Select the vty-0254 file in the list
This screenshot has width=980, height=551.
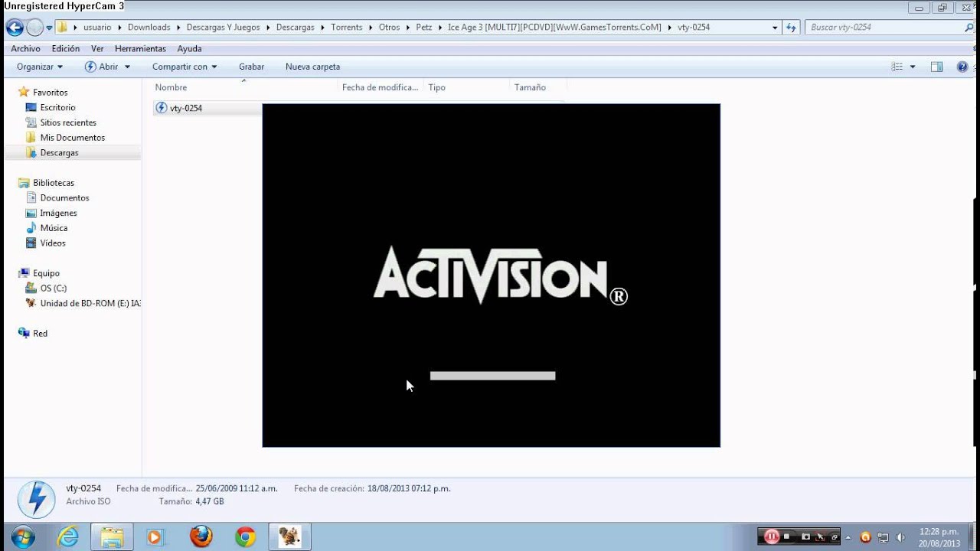[186, 108]
